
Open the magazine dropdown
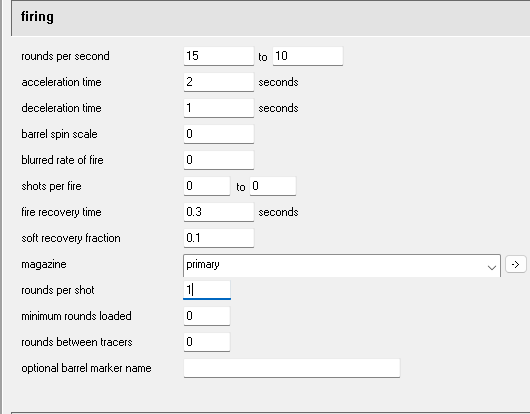click(x=342, y=265)
